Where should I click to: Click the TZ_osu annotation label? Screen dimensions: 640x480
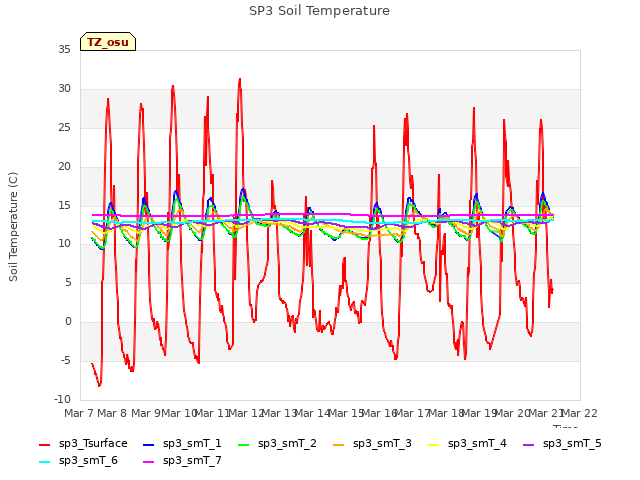(x=108, y=42)
